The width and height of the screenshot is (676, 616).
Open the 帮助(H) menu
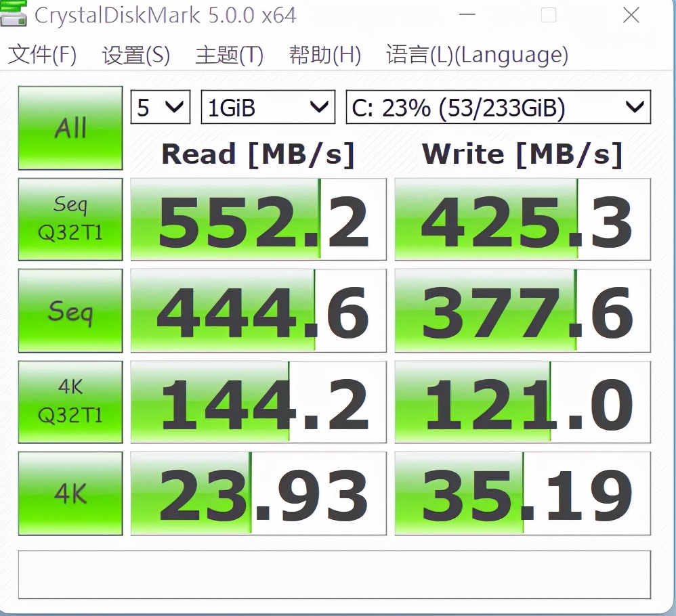click(324, 55)
